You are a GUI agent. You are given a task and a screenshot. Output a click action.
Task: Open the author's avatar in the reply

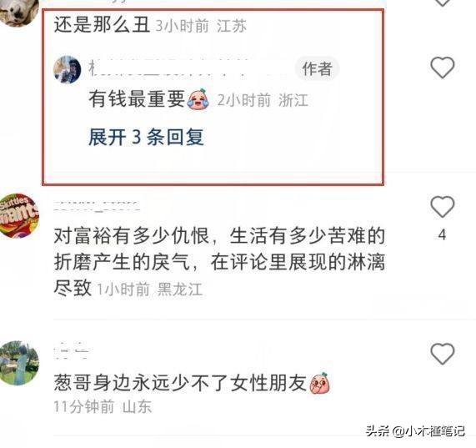[x=67, y=69]
